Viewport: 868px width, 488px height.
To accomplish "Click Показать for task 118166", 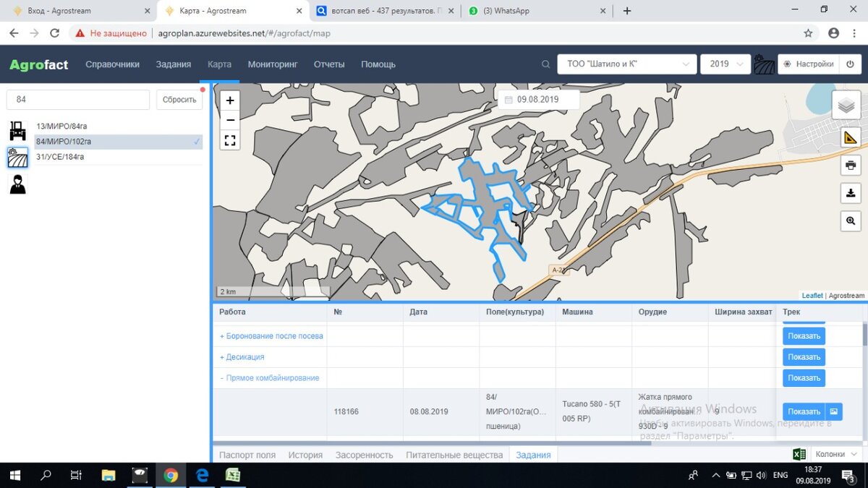I will (804, 411).
